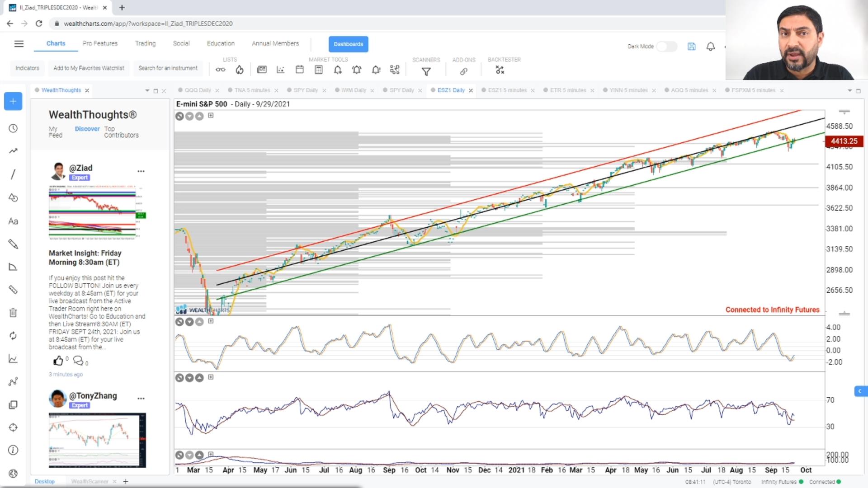Image resolution: width=868 pixels, height=488 pixels.
Task: Close the TNA 5 minutes tab
Action: point(276,91)
